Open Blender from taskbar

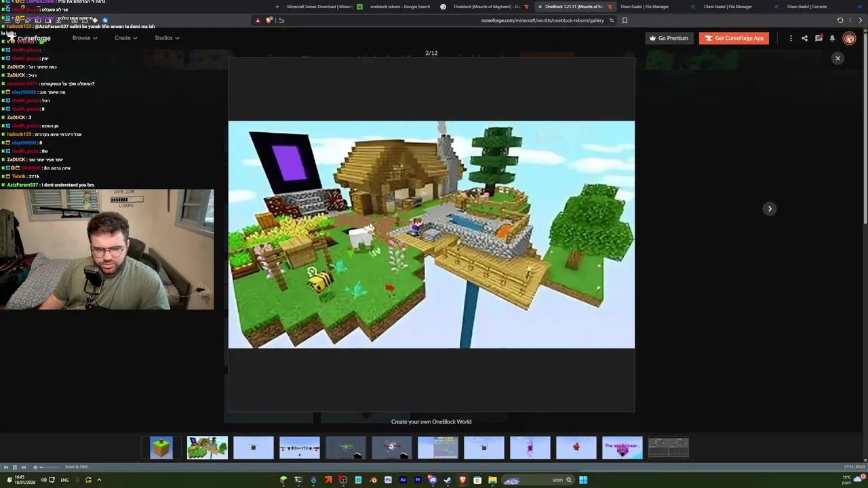(373, 481)
